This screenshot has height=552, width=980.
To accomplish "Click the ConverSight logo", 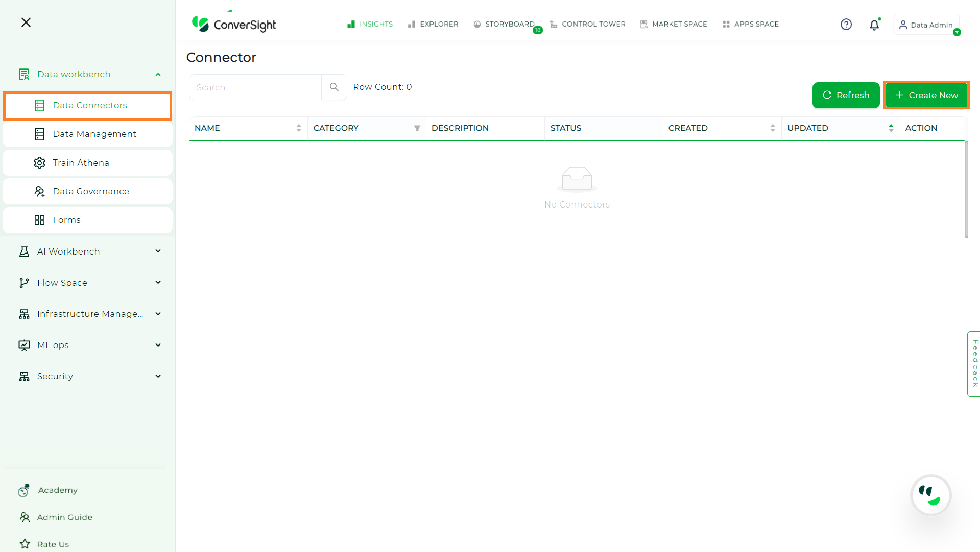I will 234,24.
